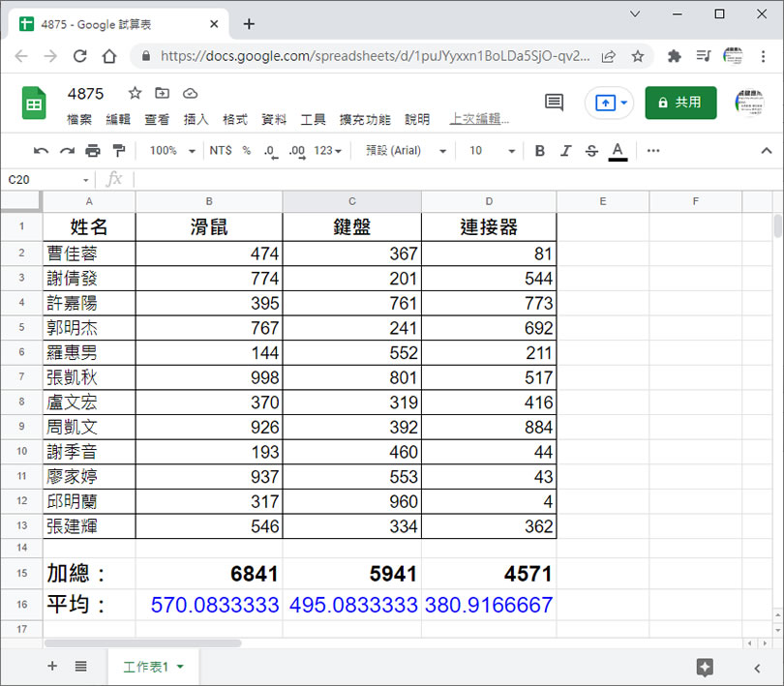This screenshot has width=784, height=686.
Task: Click the print icon in toolbar
Action: click(x=93, y=151)
